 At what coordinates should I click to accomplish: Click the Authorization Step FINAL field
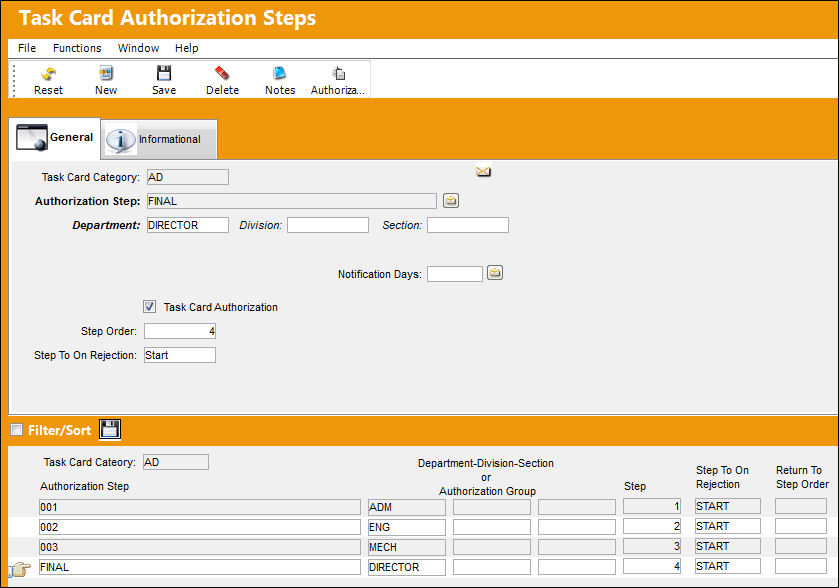click(x=292, y=201)
